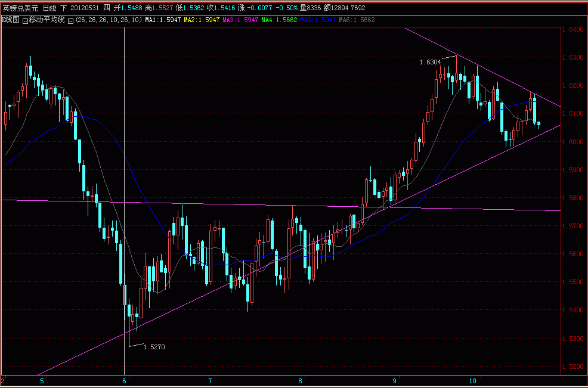Select the K线图 chart label

tap(11, 20)
